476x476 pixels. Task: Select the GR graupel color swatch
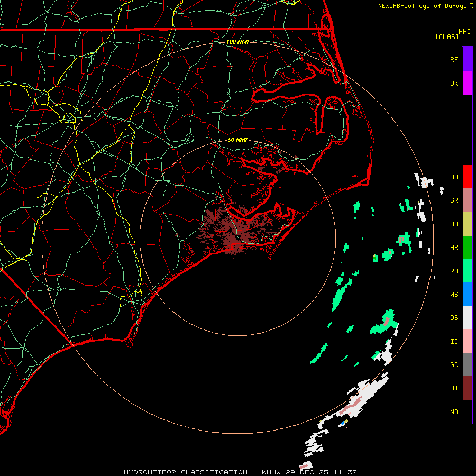pos(467,200)
